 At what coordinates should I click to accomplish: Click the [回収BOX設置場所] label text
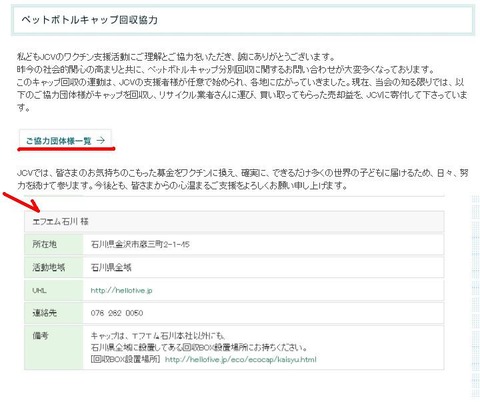126,359
